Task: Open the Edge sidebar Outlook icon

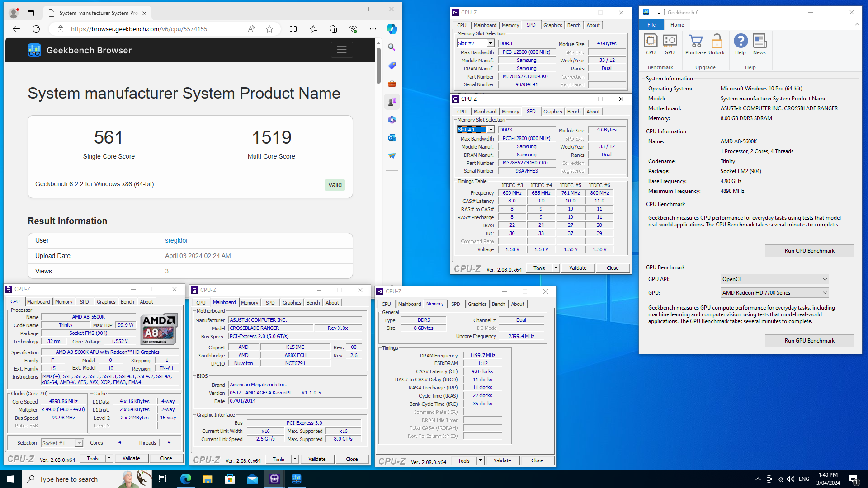Action: coord(392,138)
